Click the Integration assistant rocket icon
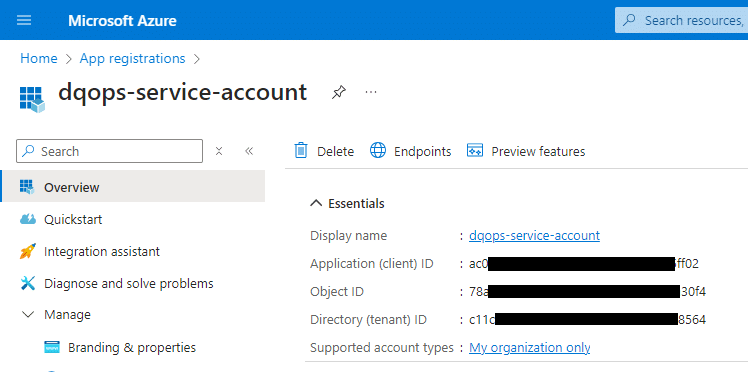The image size is (748, 372). coord(28,251)
